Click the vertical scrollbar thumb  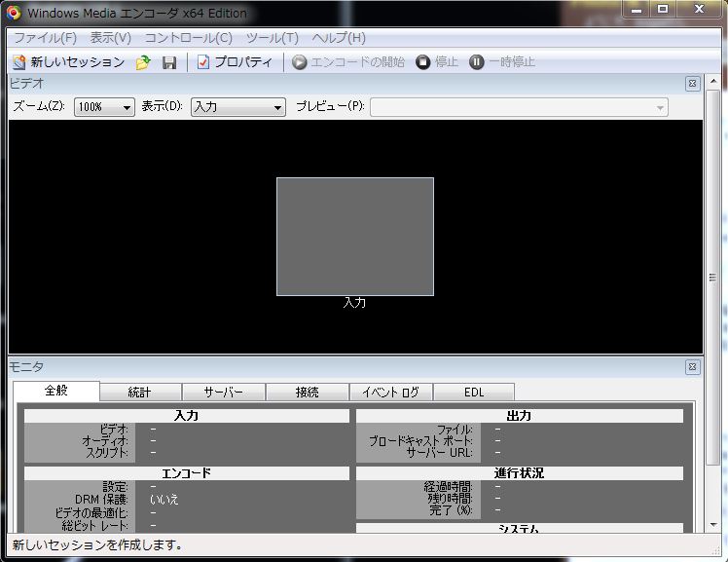[x=713, y=278]
